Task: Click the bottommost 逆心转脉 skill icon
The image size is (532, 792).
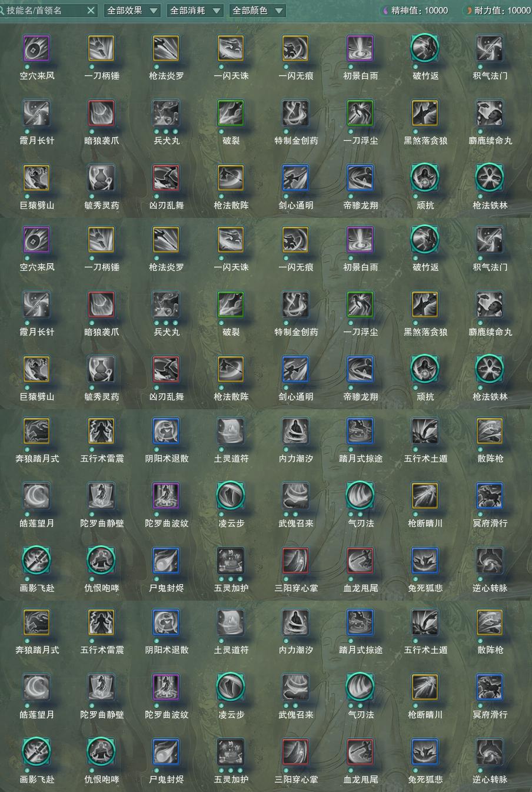Action: click(x=490, y=752)
